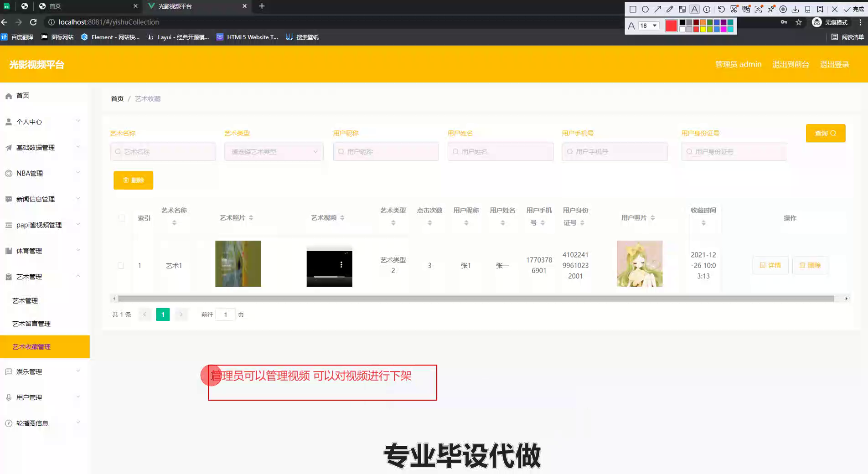This screenshot has height=474, width=868.
Task: Select 艺术收藏管理 submenu item
Action: coord(45,347)
